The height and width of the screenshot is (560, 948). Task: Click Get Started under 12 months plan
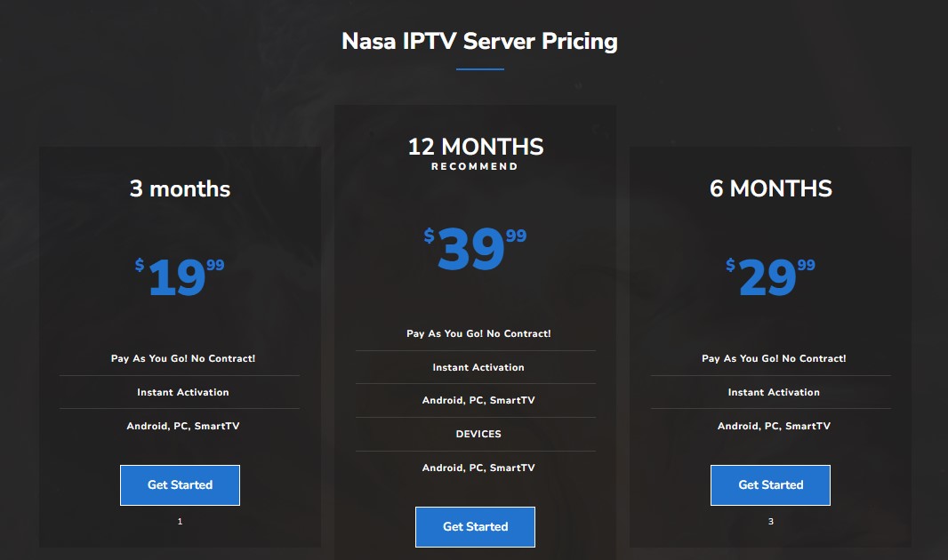point(475,526)
